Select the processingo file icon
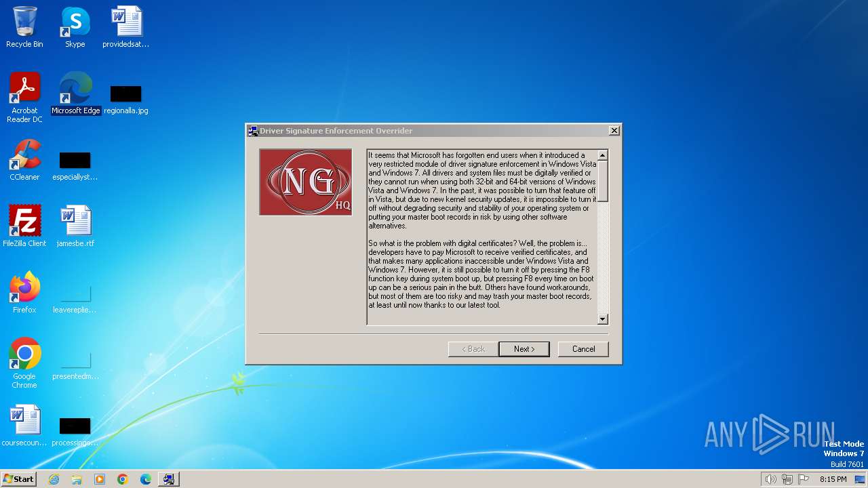The width and height of the screenshot is (868, 488). point(75,431)
